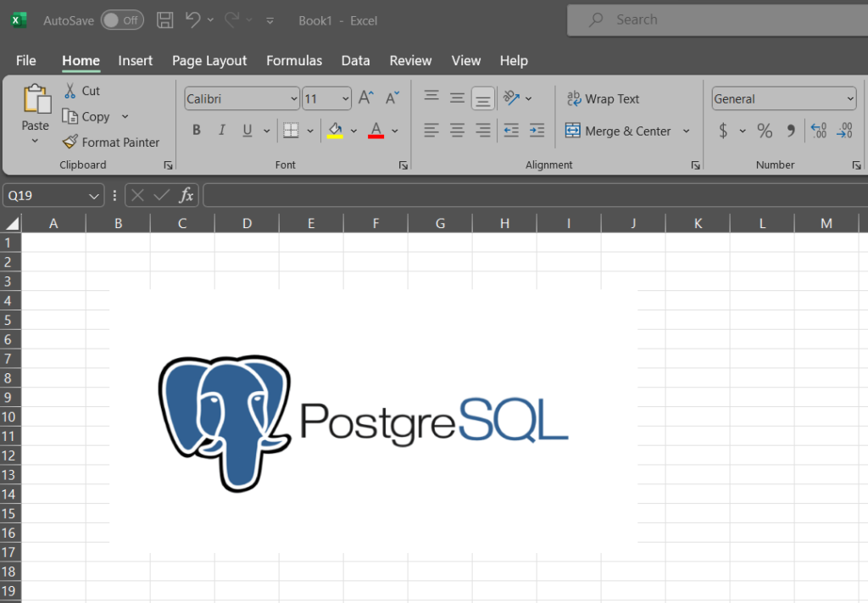868x603 pixels.
Task: Click the Paste clipboard icon
Action: pos(36,100)
